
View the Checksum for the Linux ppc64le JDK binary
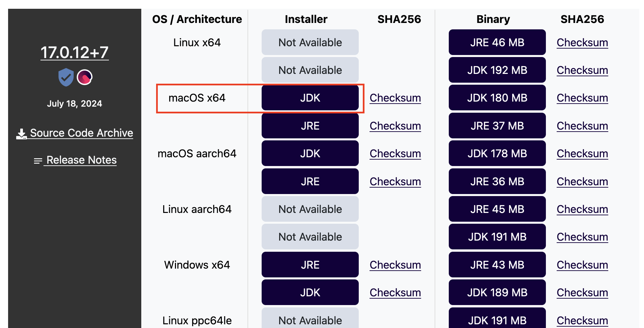coord(582,320)
